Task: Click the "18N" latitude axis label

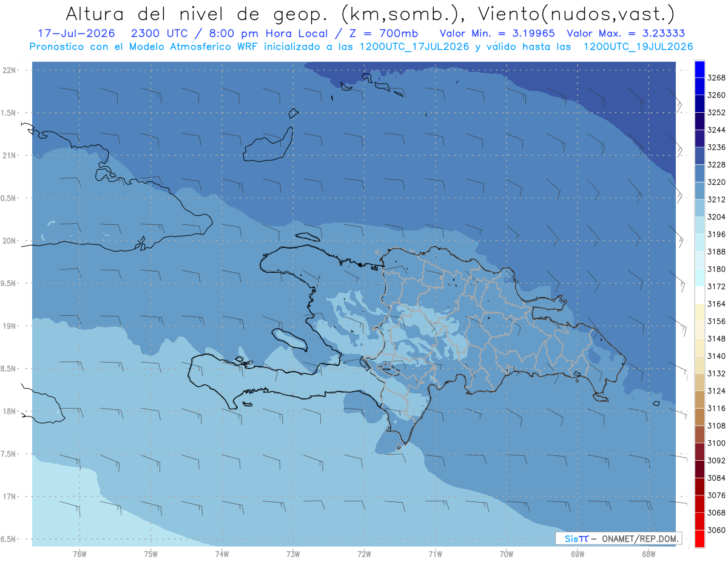Action: (x=9, y=411)
